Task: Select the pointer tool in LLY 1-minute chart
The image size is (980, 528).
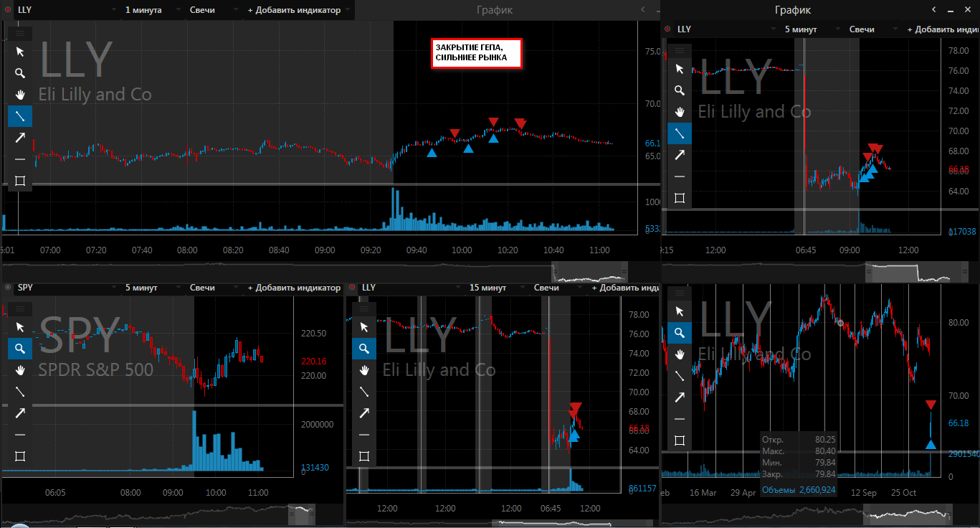Action: click(20, 52)
